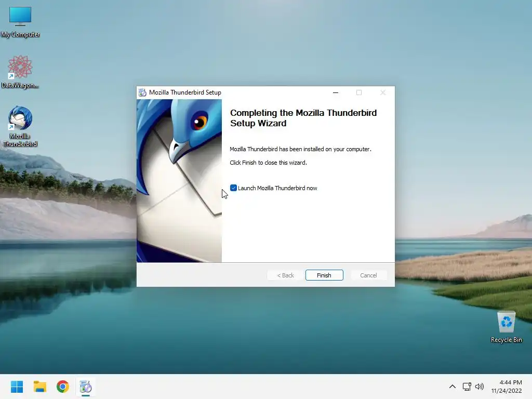Open File Explorer from the taskbar
The width and height of the screenshot is (532, 399).
click(x=39, y=387)
